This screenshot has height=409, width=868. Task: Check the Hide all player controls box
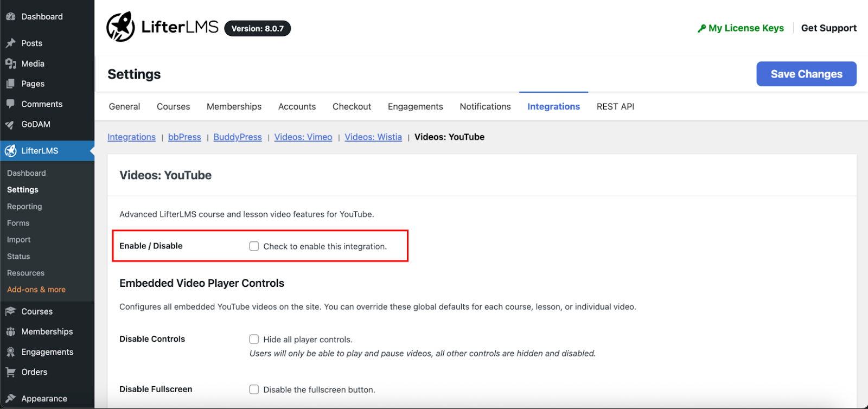pos(254,339)
